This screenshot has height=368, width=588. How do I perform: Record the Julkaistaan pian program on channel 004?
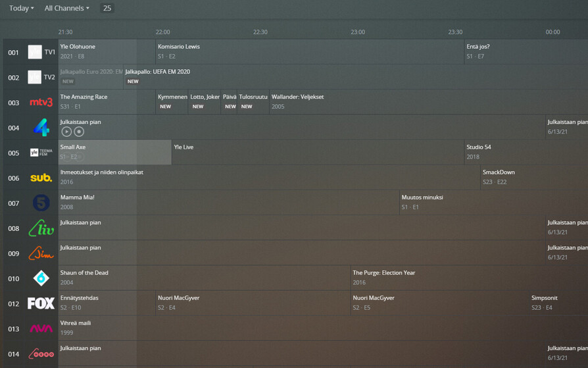coord(79,132)
